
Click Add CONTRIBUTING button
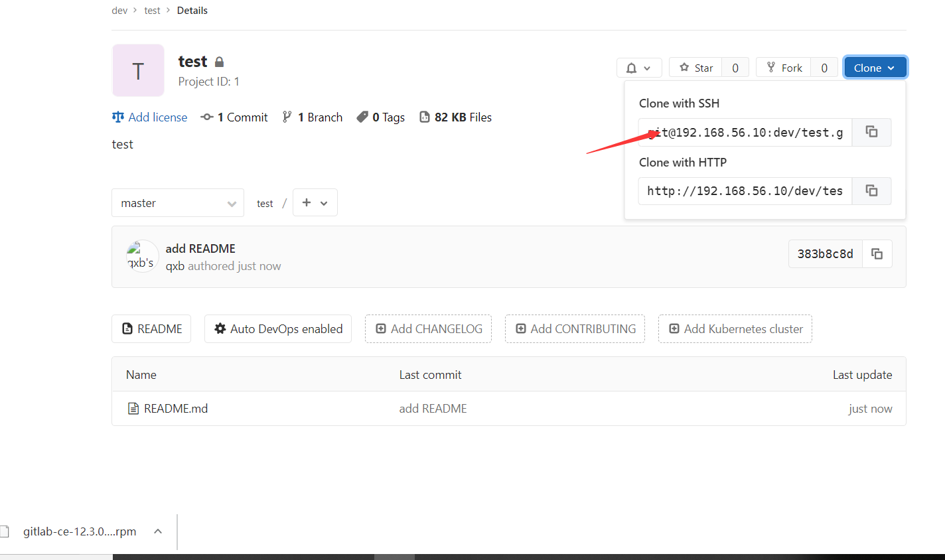(x=575, y=329)
